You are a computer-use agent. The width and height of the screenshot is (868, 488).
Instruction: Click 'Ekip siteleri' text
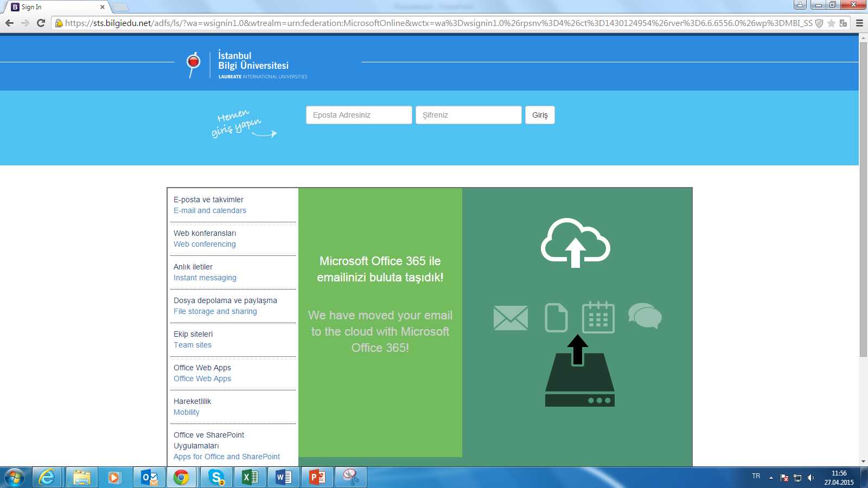click(193, 334)
